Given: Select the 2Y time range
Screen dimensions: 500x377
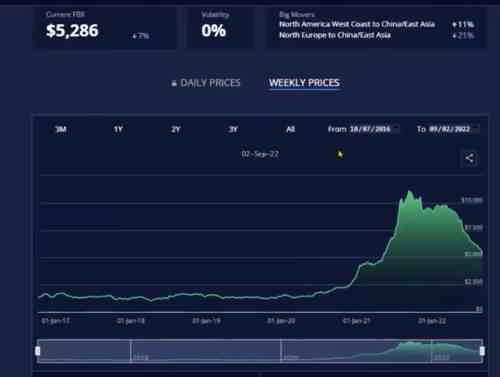Looking at the screenshot, I should click(176, 129).
